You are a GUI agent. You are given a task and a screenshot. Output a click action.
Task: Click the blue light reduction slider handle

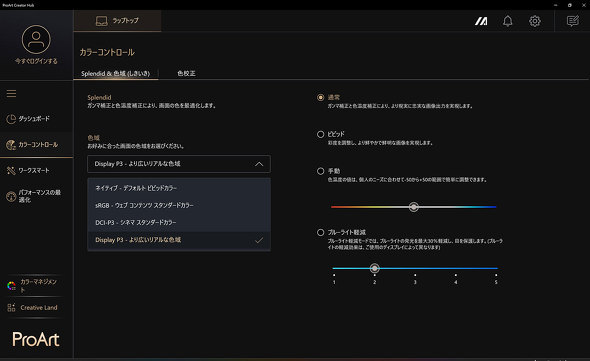374,268
